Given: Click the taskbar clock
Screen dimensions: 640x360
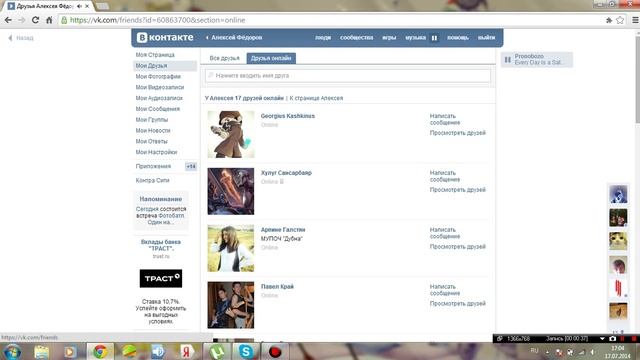Looking at the screenshot, I should (618, 352).
